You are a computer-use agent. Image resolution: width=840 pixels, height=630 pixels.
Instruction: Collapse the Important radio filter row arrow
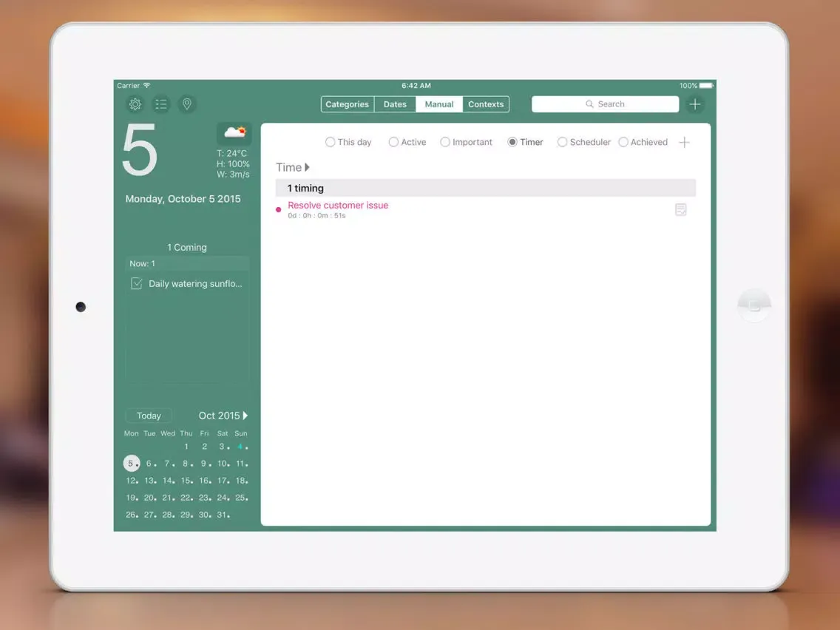coord(446,141)
